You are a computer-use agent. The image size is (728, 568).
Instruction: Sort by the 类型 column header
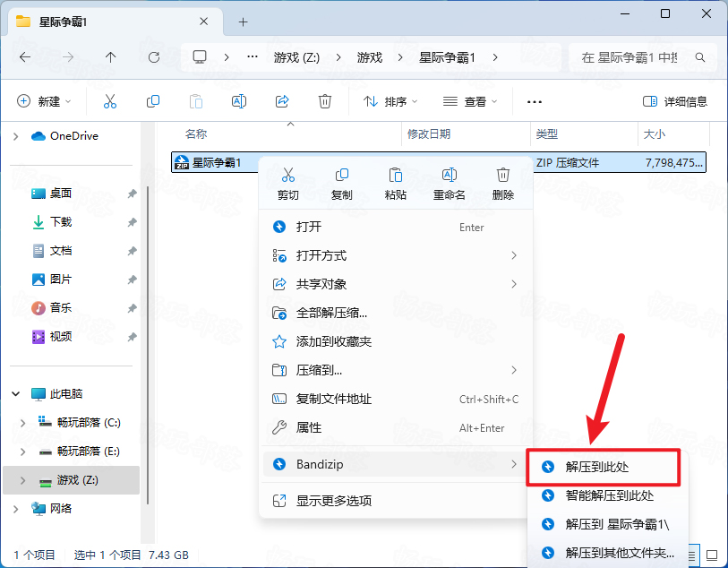click(x=585, y=134)
